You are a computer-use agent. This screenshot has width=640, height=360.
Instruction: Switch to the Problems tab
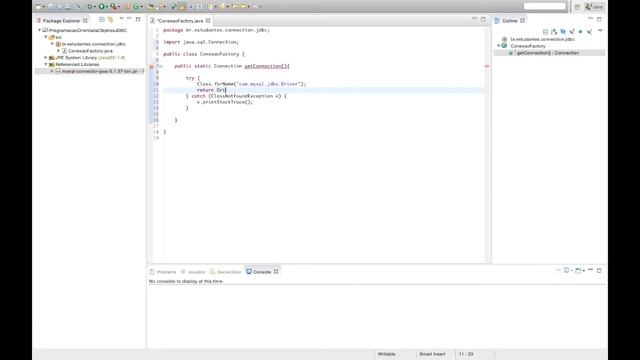[x=163, y=272]
